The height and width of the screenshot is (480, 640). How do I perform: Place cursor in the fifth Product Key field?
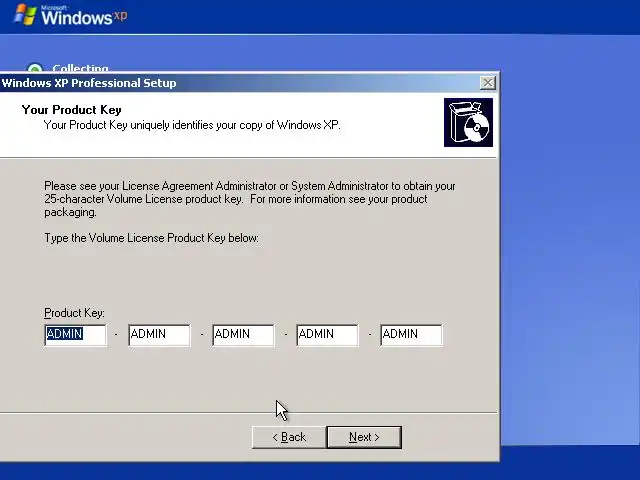coord(411,335)
